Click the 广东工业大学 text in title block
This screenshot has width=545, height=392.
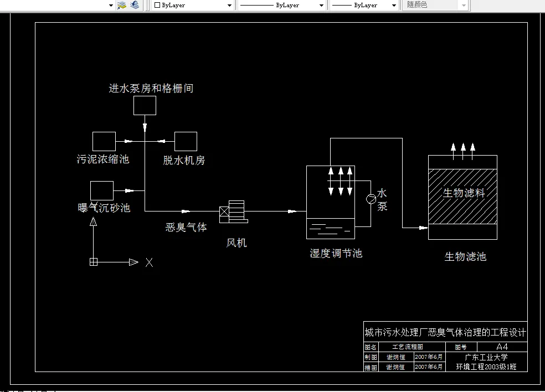(x=487, y=358)
